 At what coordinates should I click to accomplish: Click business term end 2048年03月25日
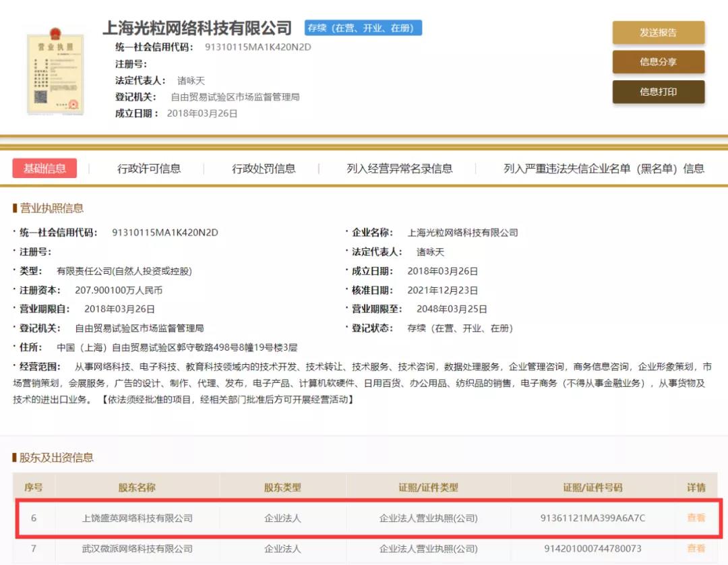click(452, 309)
